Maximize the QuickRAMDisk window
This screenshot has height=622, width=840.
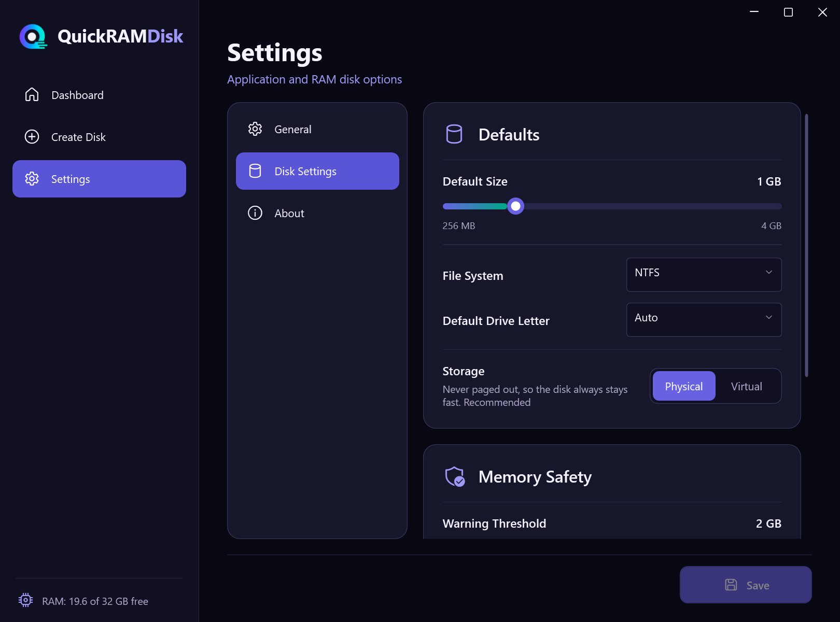(x=788, y=12)
